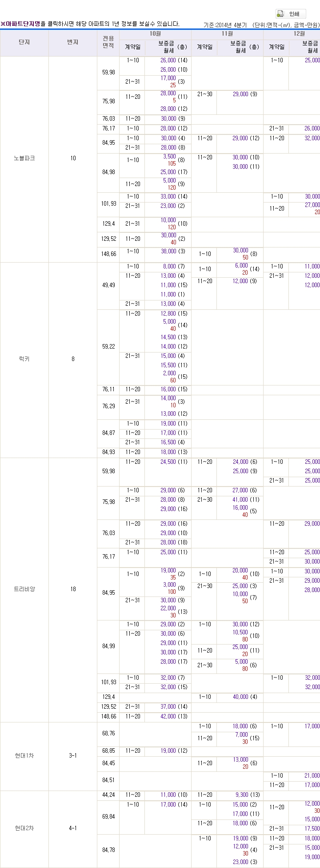
Task: Click the 38,000 (3) deposit entry
Action: 173,251
